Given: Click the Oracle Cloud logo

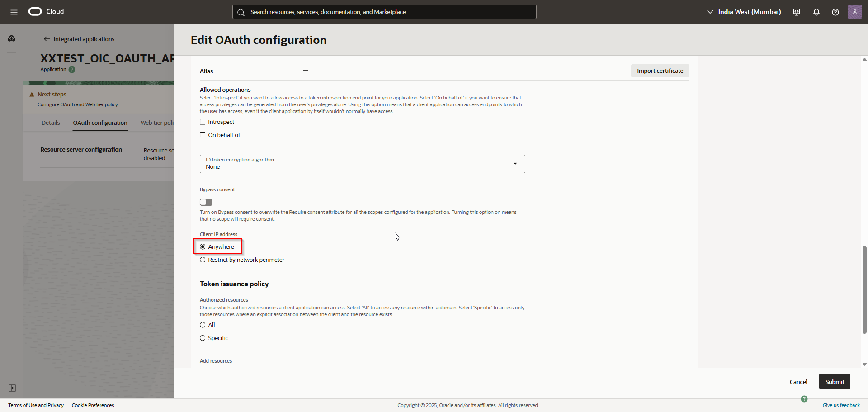Looking at the screenshot, I should [x=34, y=11].
